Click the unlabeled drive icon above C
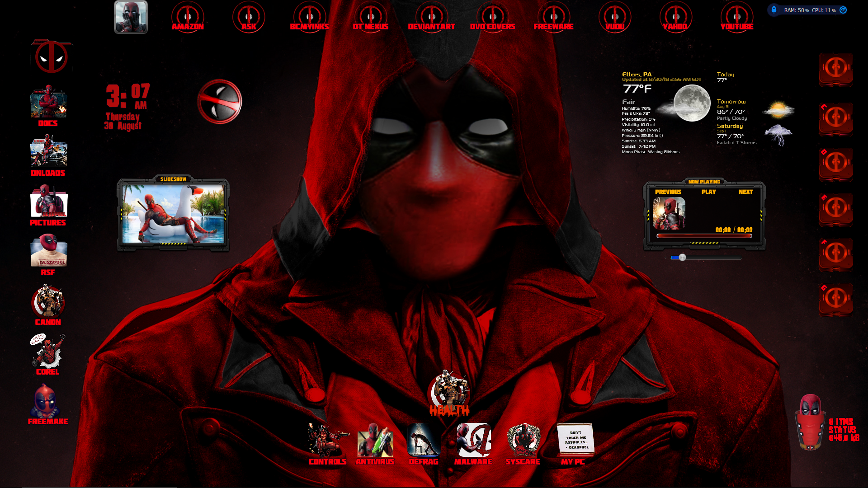The width and height of the screenshot is (868, 488). [x=836, y=69]
